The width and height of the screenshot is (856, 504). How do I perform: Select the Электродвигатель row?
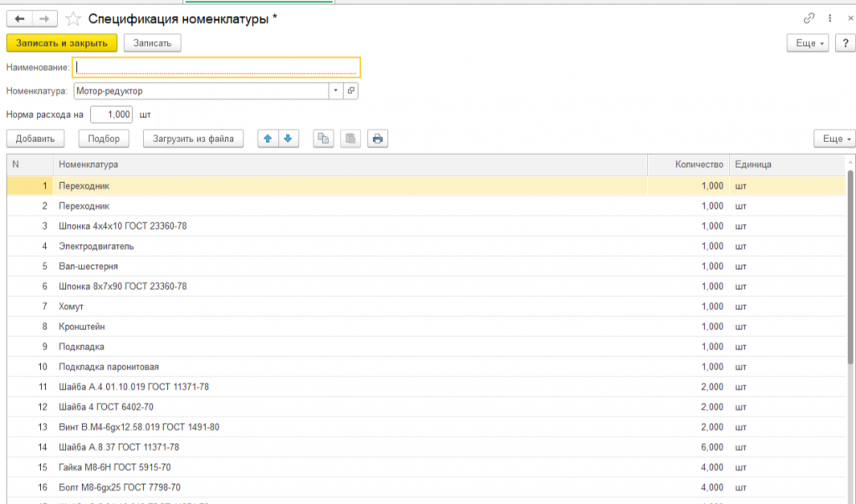(425, 247)
